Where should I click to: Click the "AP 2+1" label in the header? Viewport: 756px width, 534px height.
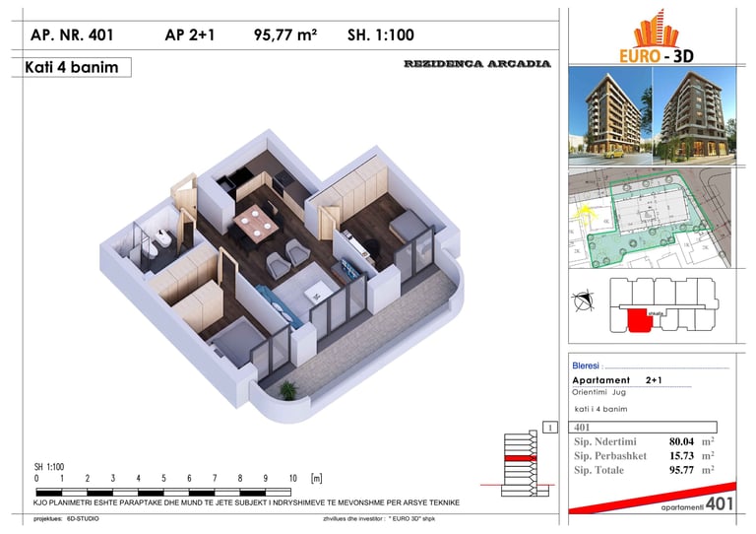(x=189, y=35)
